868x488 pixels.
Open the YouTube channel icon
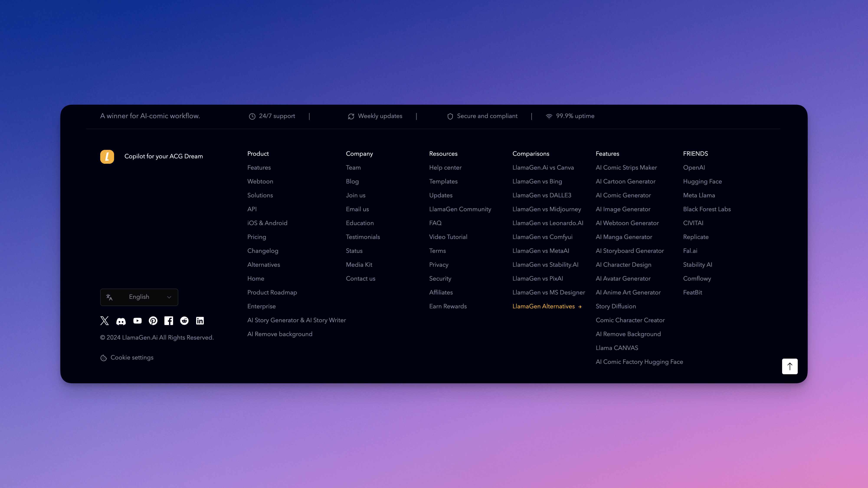138,321
